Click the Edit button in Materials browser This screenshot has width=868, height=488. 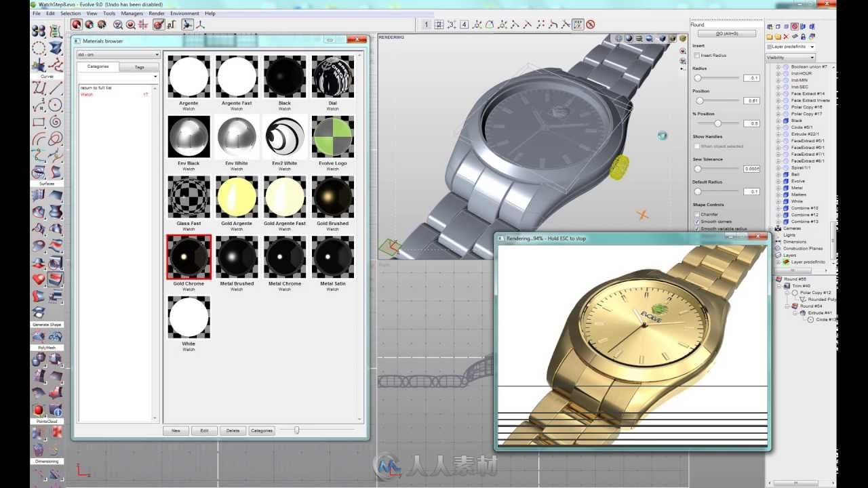pos(204,430)
